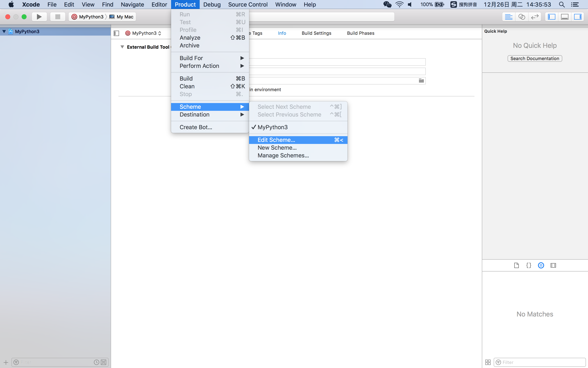
Task: Click the folder icon in directory field
Action: (x=421, y=81)
